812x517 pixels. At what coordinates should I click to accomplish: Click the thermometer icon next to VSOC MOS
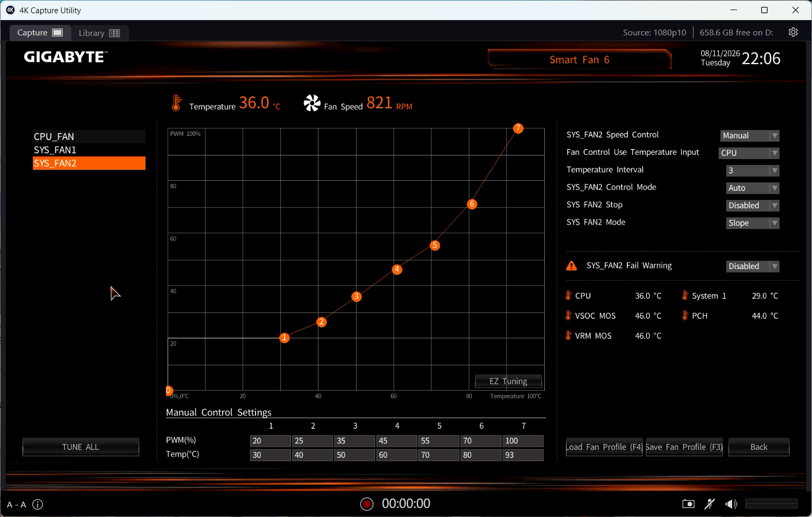(569, 316)
